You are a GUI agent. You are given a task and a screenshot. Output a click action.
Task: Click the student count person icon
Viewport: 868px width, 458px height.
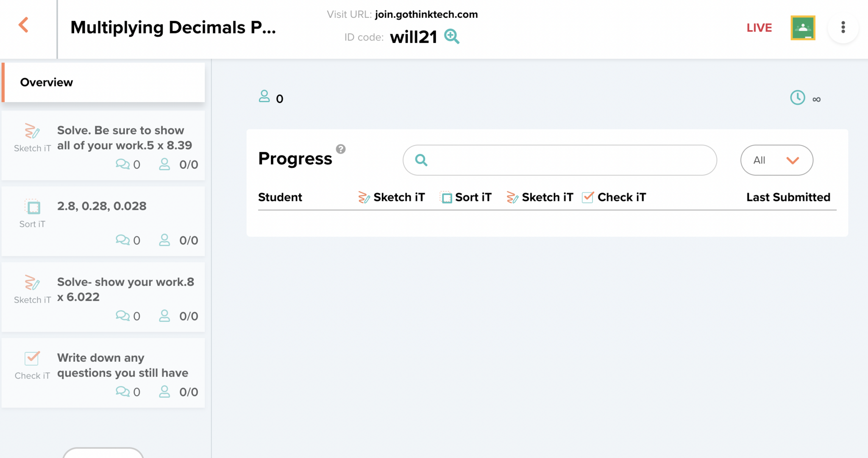tap(264, 97)
